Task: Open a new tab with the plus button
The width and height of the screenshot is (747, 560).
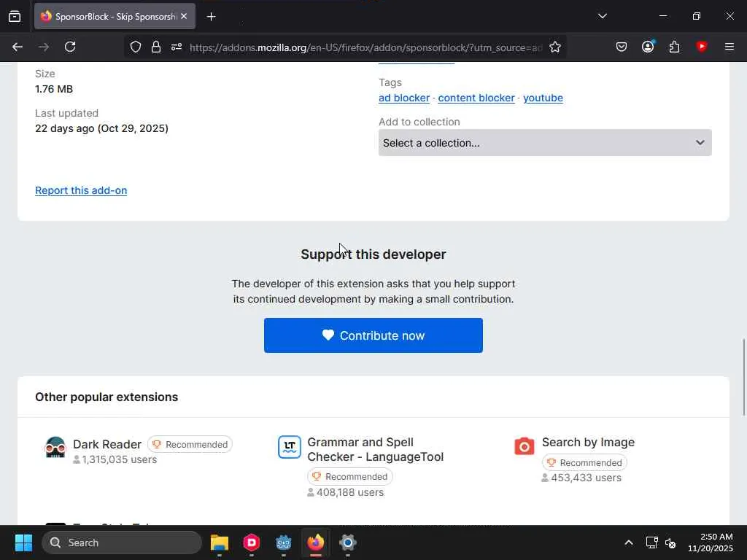Action: click(211, 17)
